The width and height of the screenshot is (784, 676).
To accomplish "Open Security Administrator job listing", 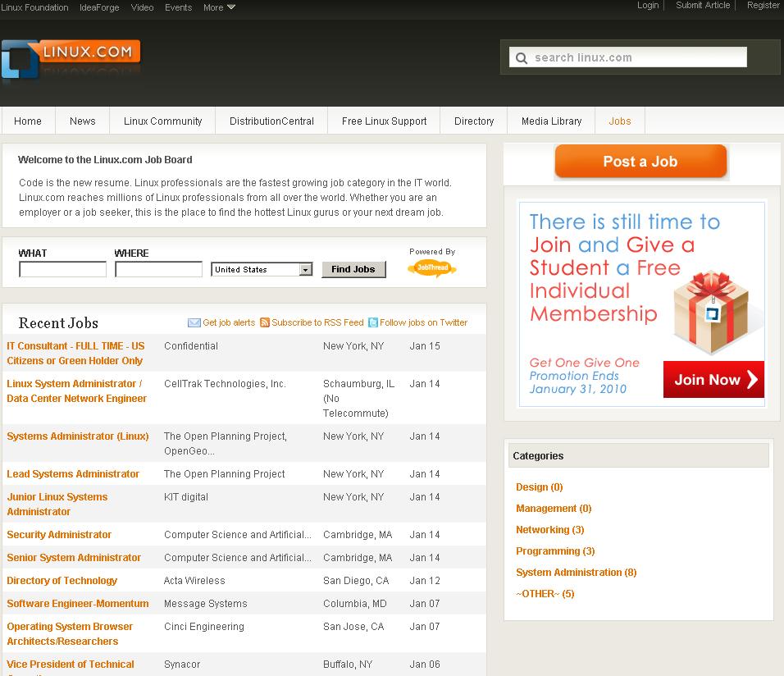I will 59,534.
